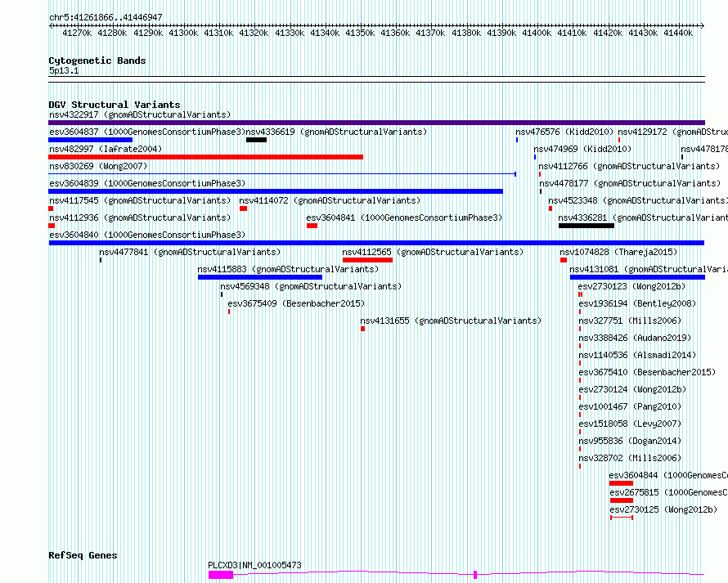Click the red esv3604844 variant bar

pos(621,483)
